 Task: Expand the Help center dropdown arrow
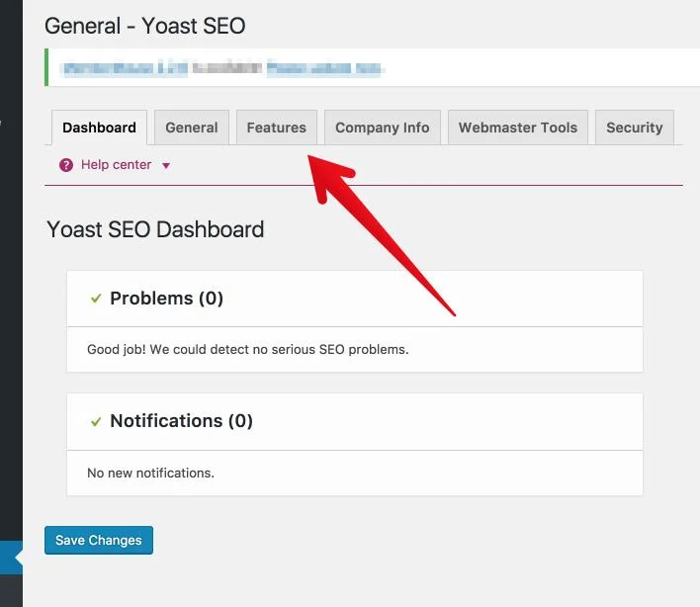(166, 166)
